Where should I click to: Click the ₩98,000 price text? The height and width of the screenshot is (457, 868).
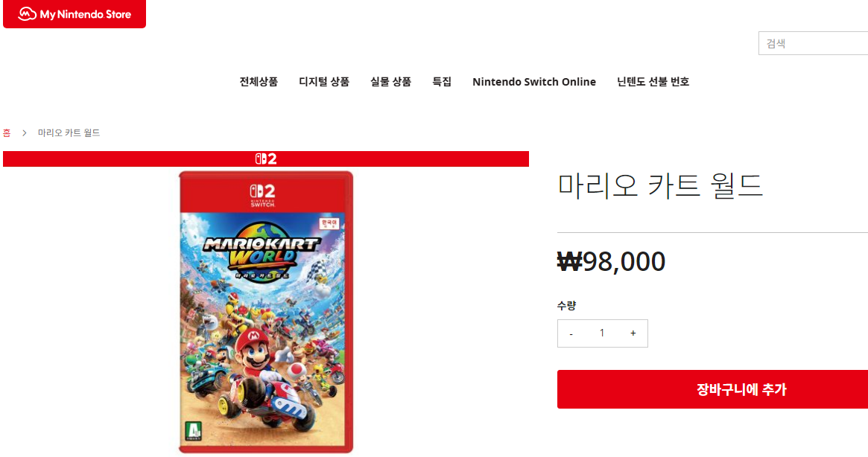[x=612, y=262]
